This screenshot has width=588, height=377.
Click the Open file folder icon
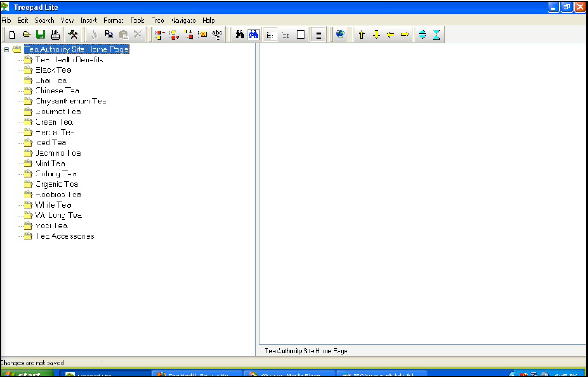[x=27, y=35]
